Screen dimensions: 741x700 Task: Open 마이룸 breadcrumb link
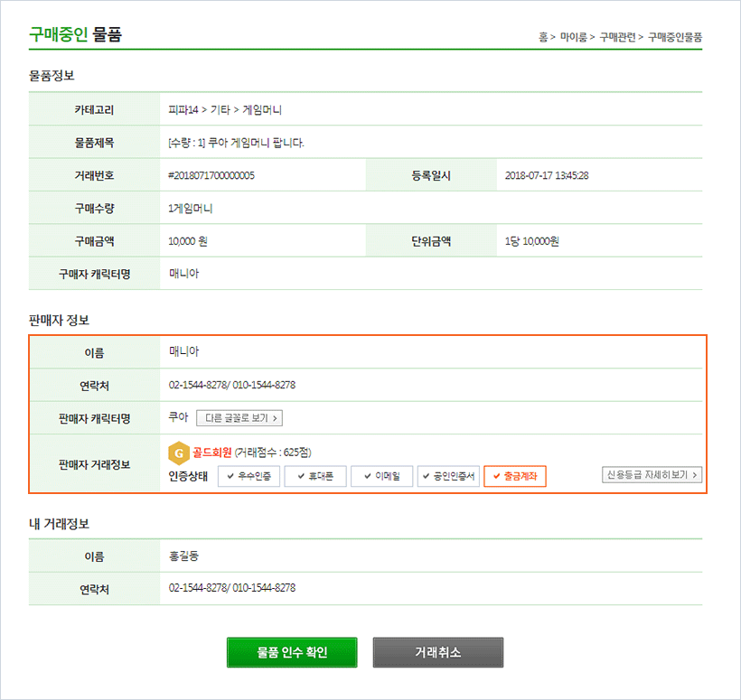[x=573, y=37]
